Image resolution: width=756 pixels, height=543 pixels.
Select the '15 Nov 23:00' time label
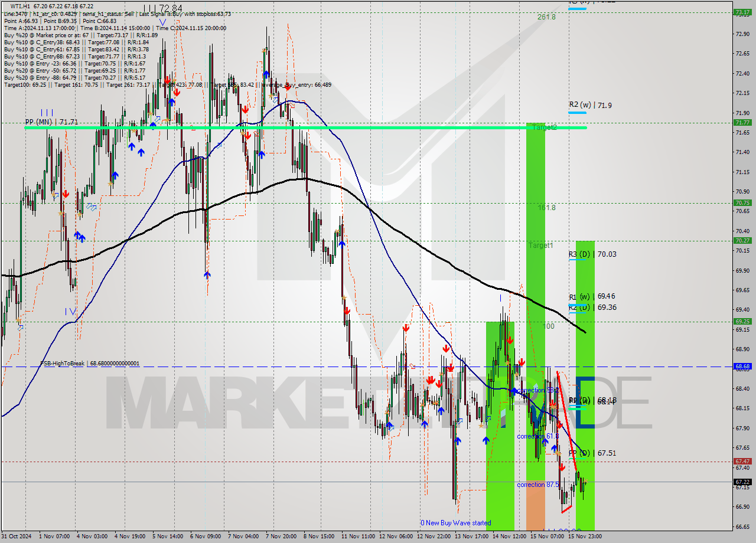(585, 536)
